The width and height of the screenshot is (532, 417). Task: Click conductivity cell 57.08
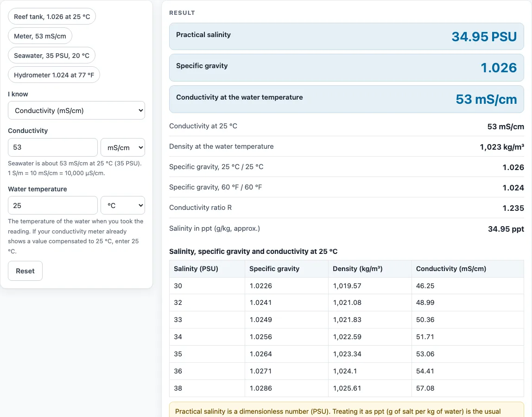[x=468, y=388]
